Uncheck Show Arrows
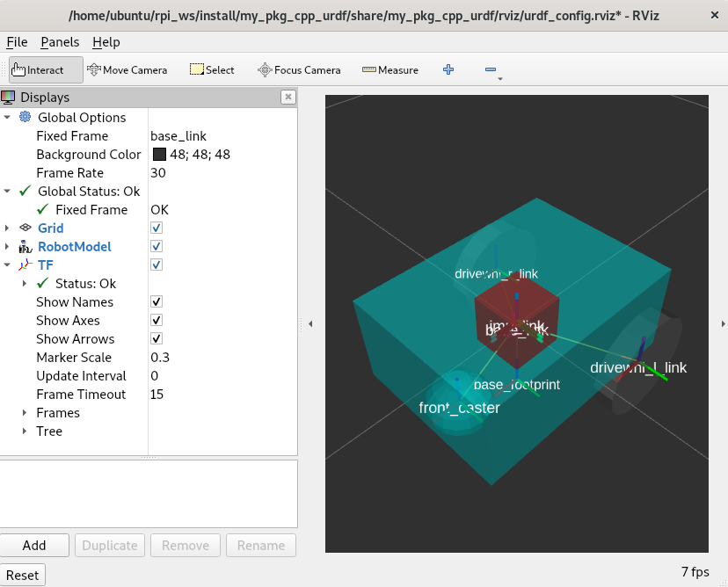The image size is (728, 587). tap(157, 338)
